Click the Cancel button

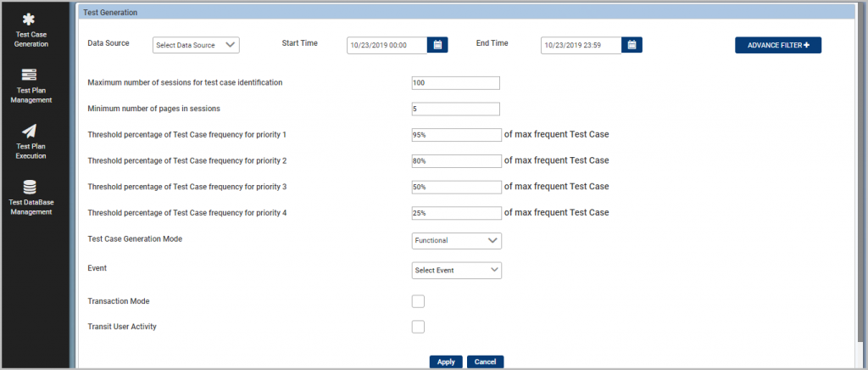pos(485,362)
